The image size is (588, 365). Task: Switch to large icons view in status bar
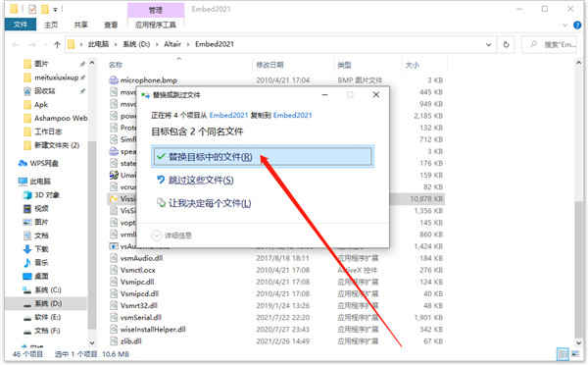[x=575, y=354]
